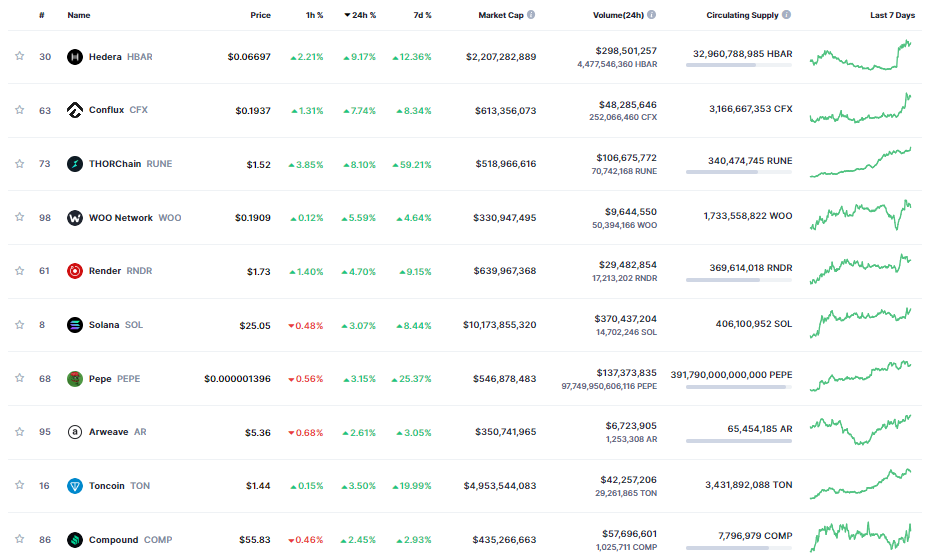Click the WOO Network logo icon
Image resolution: width=933 pixels, height=559 pixels.
[x=74, y=218]
